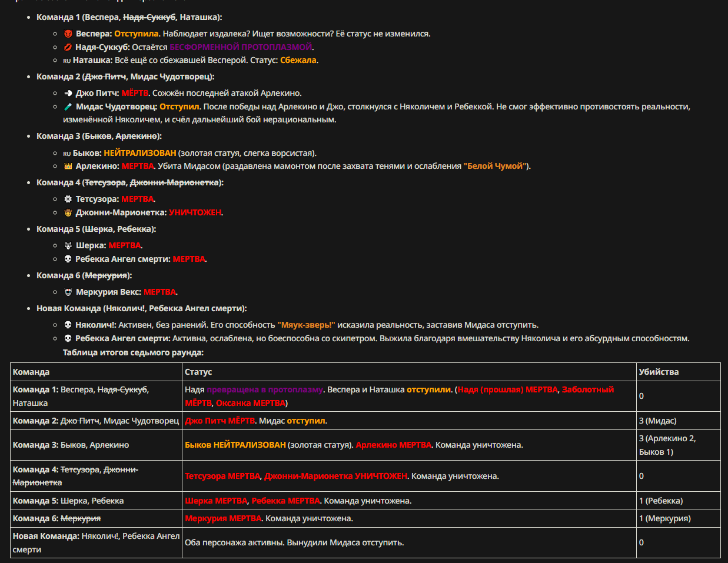This screenshot has width=728, height=563.
Task: Click red 'МЁРТВ' after Джо Питч in the list
Action: pos(135,93)
